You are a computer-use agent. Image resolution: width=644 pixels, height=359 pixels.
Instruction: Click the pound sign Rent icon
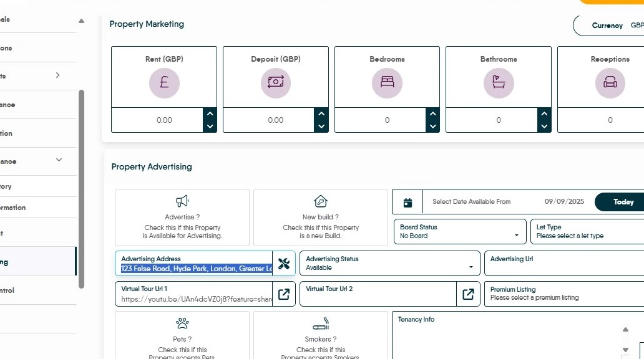tap(164, 83)
